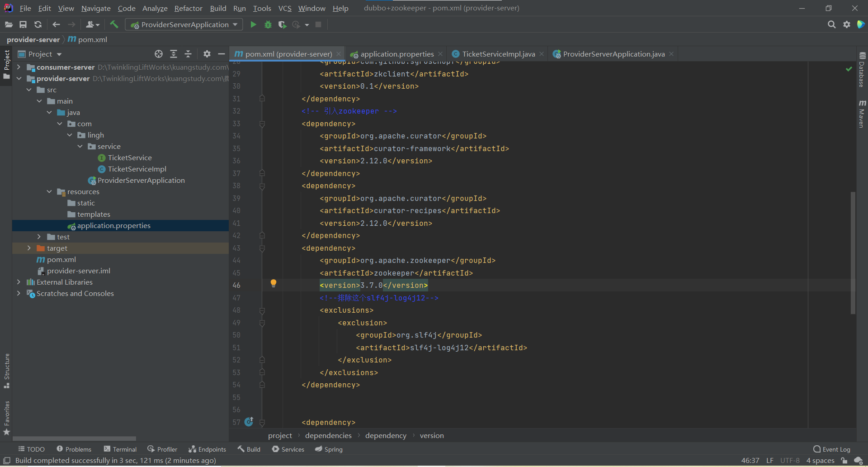Fold dependency block at line 33
This screenshot has height=467, width=868.
pyautogui.click(x=262, y=124)
